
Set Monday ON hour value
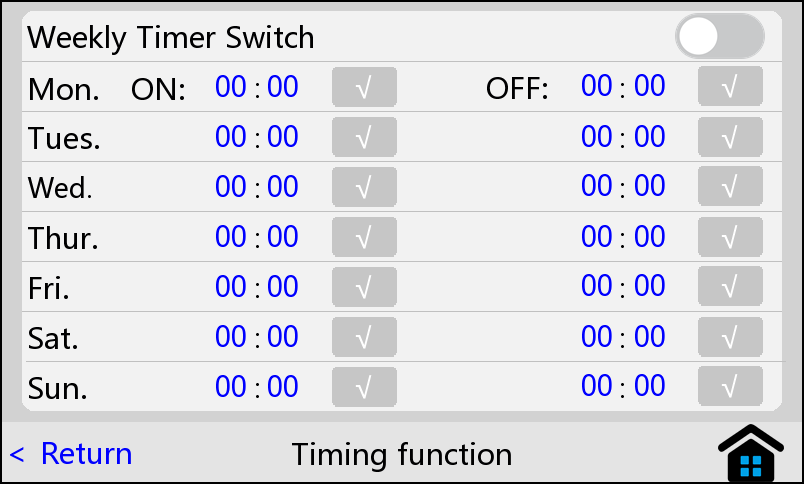(x=231, y=87)
